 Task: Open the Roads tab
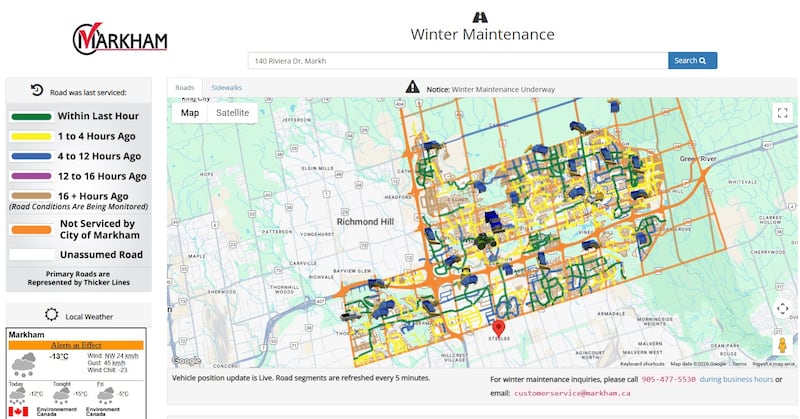coord(185,88)
